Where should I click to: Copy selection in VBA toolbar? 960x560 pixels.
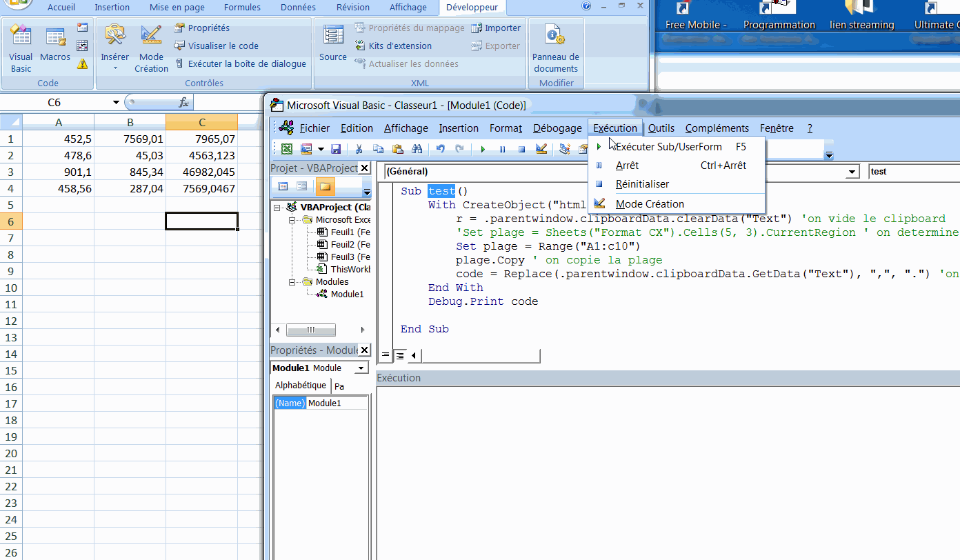378,149
